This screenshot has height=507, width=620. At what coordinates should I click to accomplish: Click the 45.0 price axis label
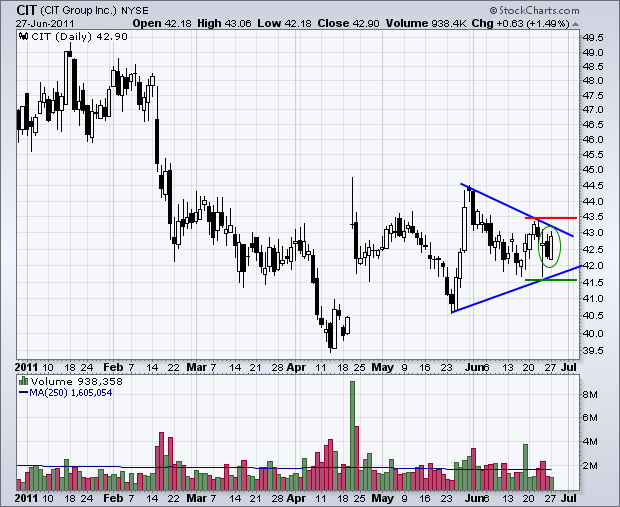(x=594, y=170)
